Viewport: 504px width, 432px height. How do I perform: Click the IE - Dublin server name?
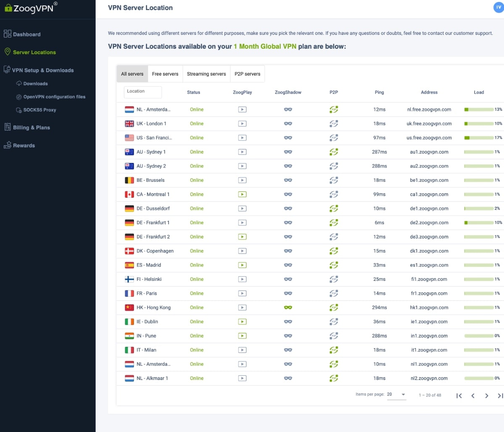click(x=147, y=322)
